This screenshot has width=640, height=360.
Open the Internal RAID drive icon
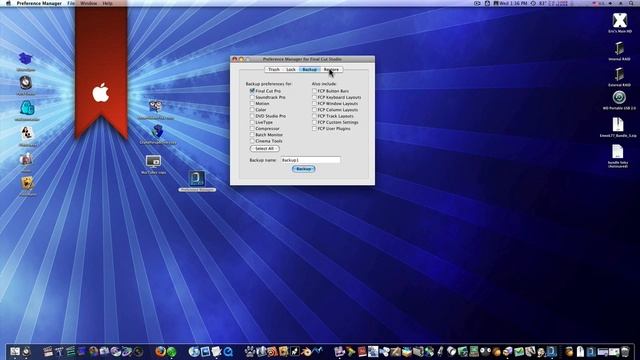tap(619, 49)
